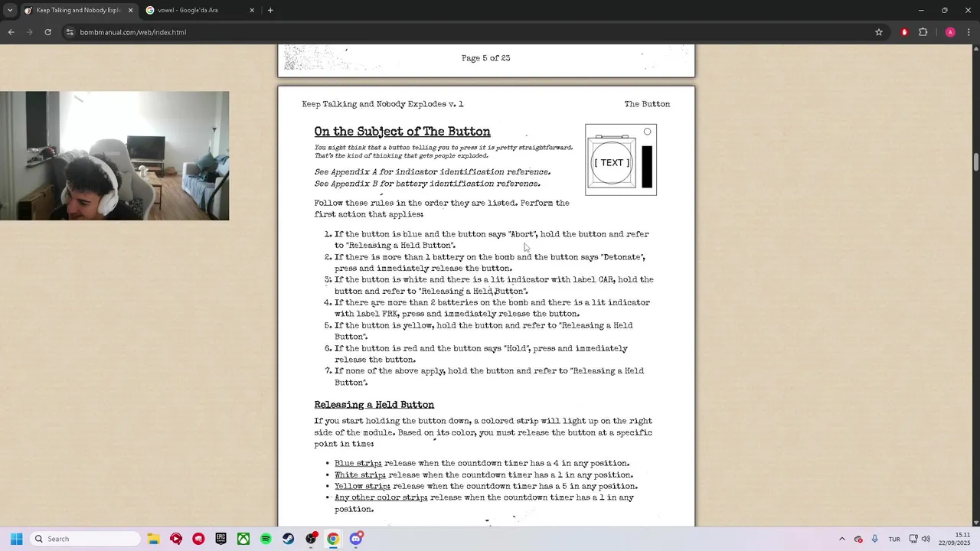Open the Chrome profile avatar 'A'
This screenshot has height=551, width=980.
pyautogui.click(x=950, y=32)
